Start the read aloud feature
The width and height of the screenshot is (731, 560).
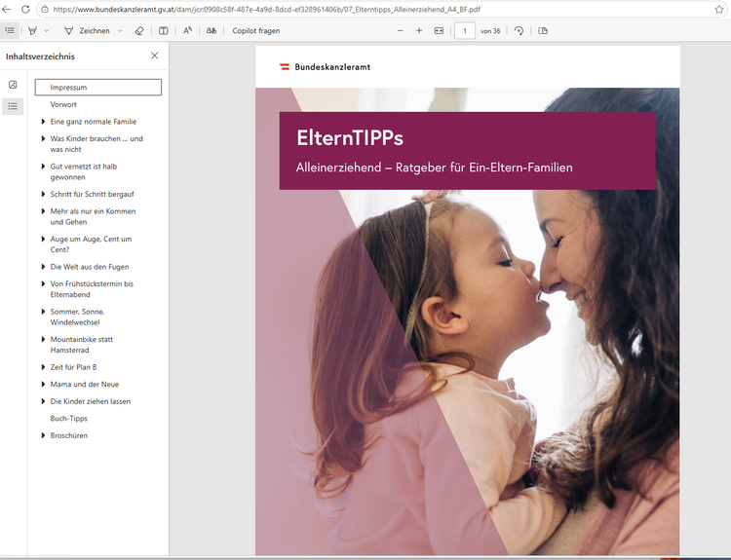click(187, 31)
